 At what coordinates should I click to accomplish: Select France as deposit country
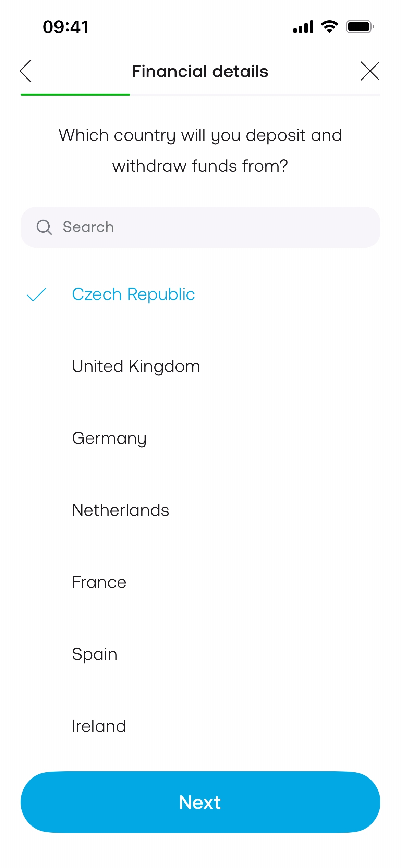99,582
